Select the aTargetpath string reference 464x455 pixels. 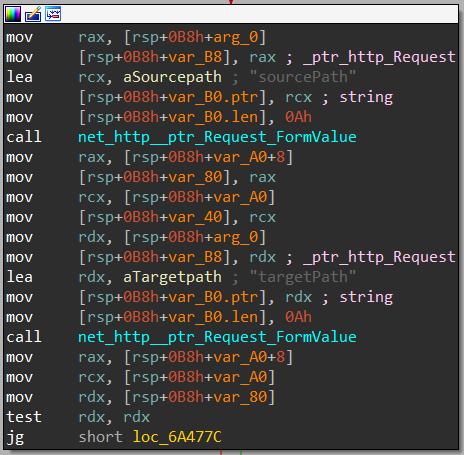coord(172,277)
